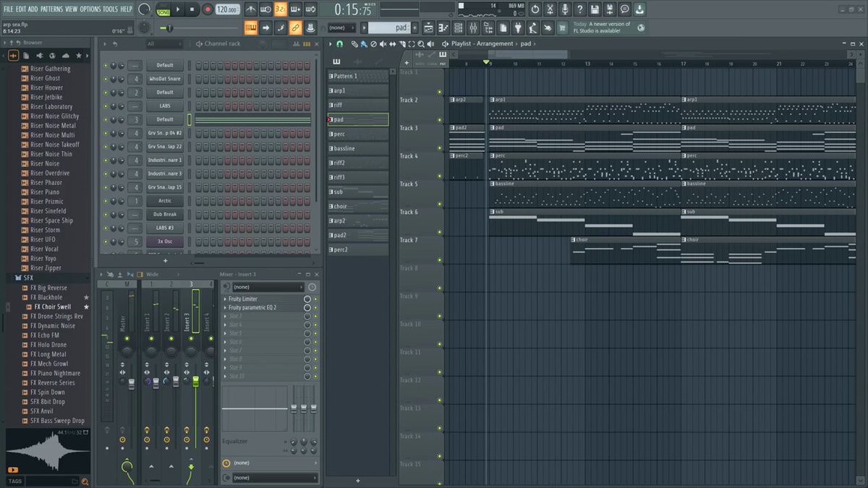The image size is (868, 488).
Task: Open the channel rack view icon
Action: pos(458,27)
